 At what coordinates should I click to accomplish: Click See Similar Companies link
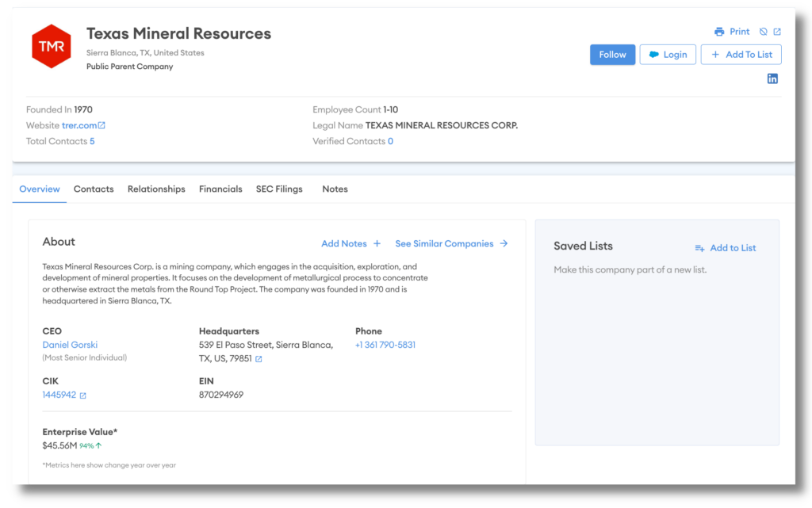pos(444,243)
